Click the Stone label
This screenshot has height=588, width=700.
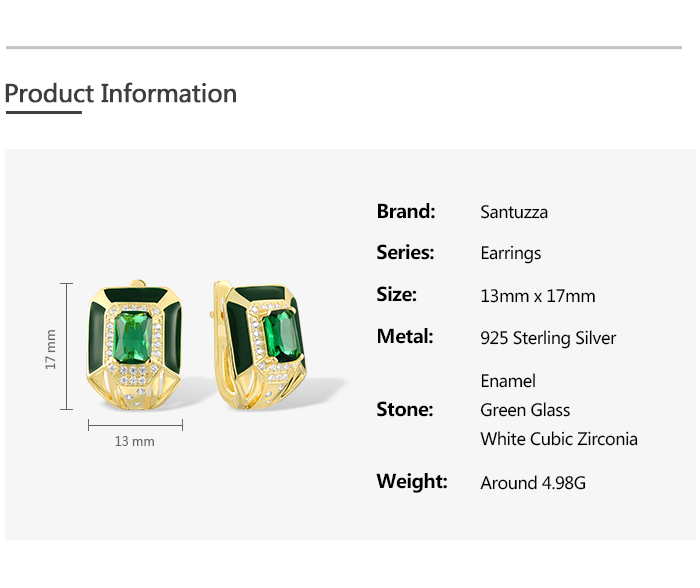405,409
